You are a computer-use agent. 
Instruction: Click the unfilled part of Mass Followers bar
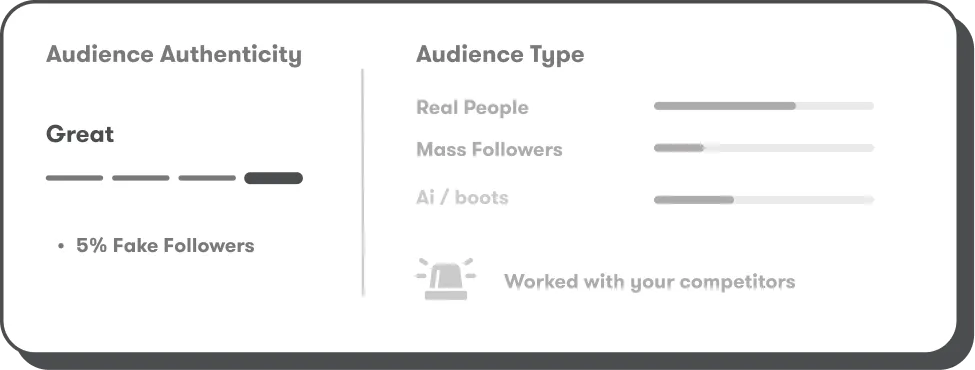click(789, 148)
